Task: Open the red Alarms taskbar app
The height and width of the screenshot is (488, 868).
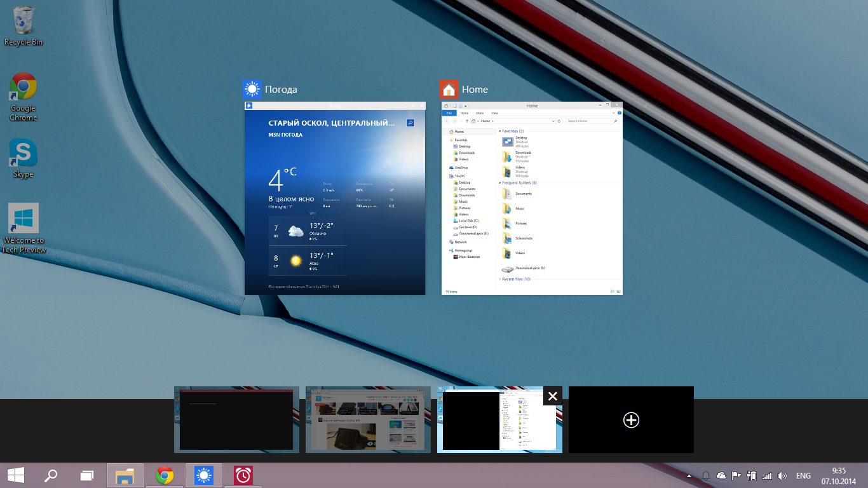Action: coord(243,475)
